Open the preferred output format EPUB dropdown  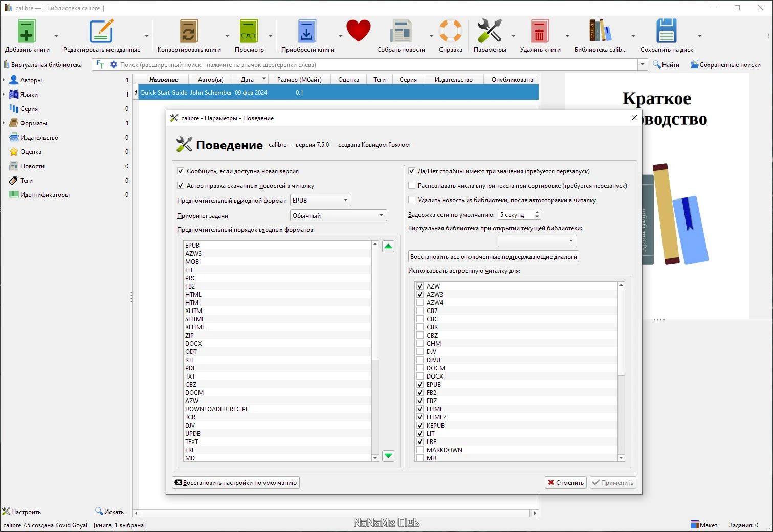(320, 201)
